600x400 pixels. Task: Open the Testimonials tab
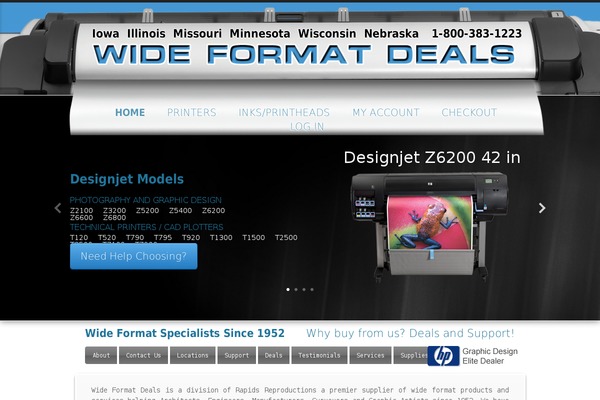[319, 355]
